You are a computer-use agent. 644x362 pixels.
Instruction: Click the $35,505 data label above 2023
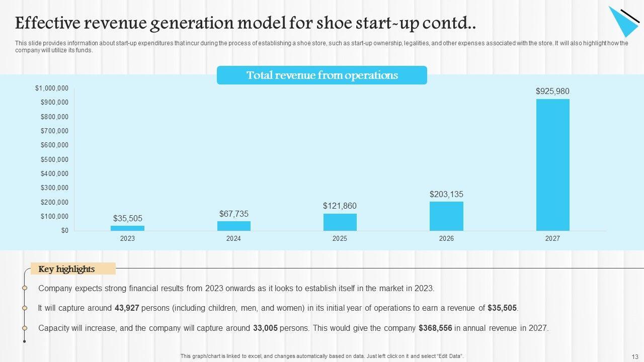pos(127,218)
